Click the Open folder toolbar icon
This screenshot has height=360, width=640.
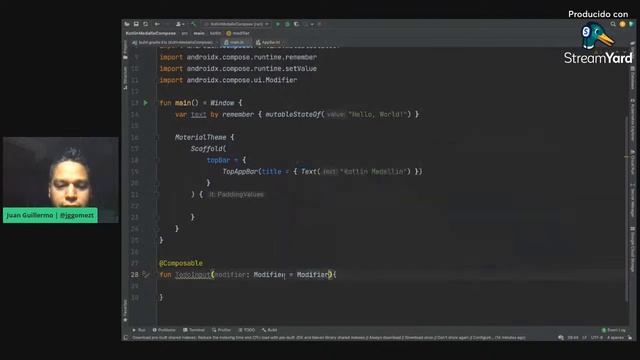127,24
